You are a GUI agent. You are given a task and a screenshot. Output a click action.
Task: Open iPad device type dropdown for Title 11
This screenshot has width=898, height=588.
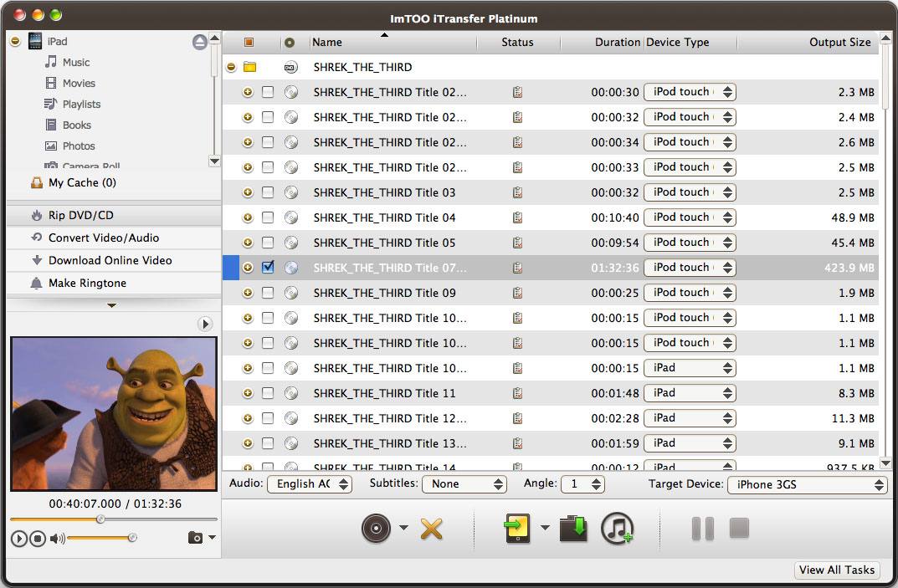690,393
